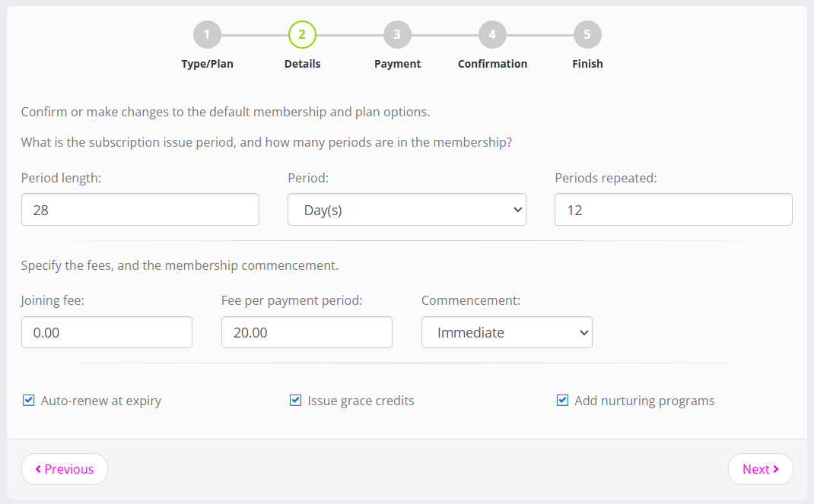Click the Period length input field

pyautogui.click(x=140, y=210)
